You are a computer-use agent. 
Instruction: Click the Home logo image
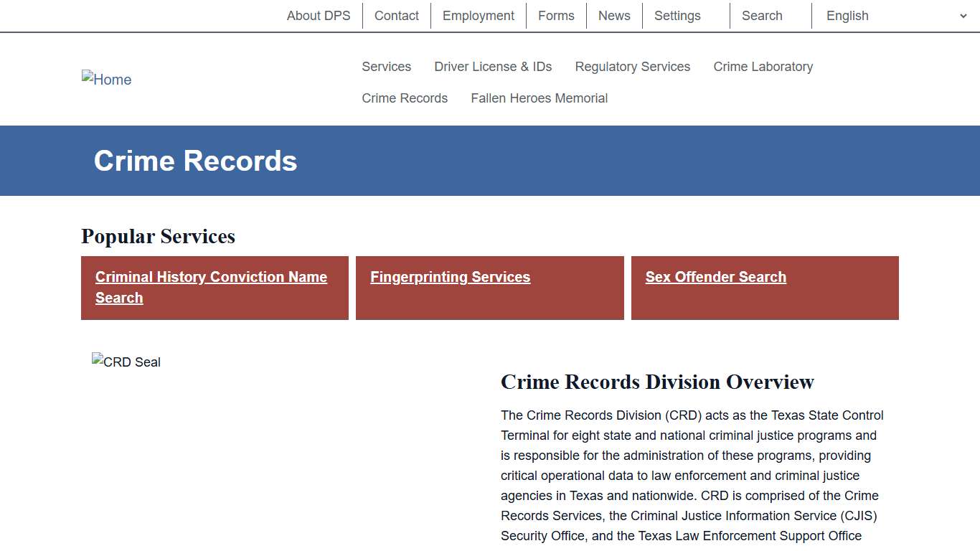click(106, 79)
